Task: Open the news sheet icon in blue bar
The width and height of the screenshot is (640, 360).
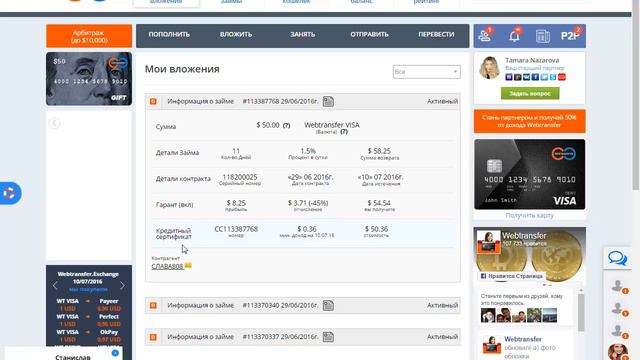Action: [542, 36]
